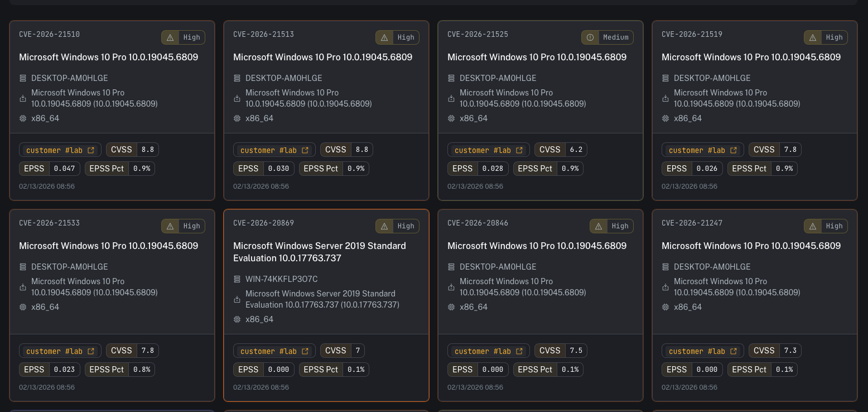Select the CVE-2026-20846 identifier text
This screenshot has width=868, height=412.
tap(478, 223)
